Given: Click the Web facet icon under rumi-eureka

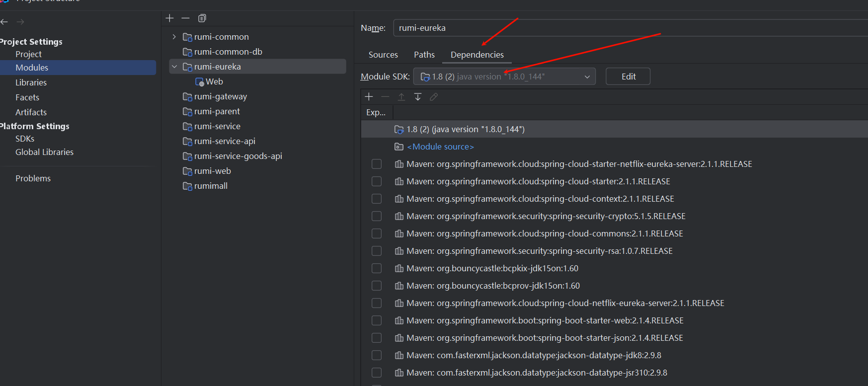Looking at the screenshot, I should (200, 82).
